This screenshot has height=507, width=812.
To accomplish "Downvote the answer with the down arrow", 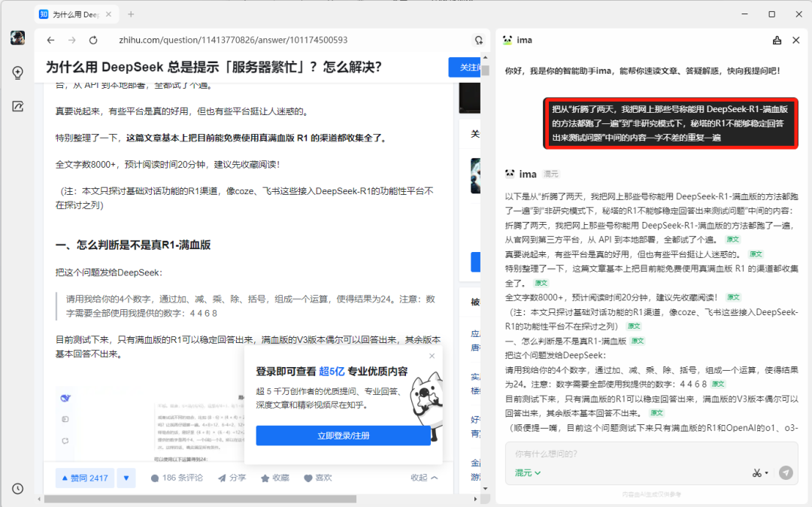I will point(126,478).
